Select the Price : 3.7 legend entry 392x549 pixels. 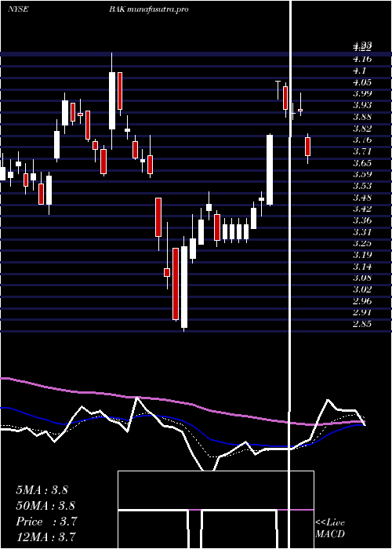click(x=46, y=522)
